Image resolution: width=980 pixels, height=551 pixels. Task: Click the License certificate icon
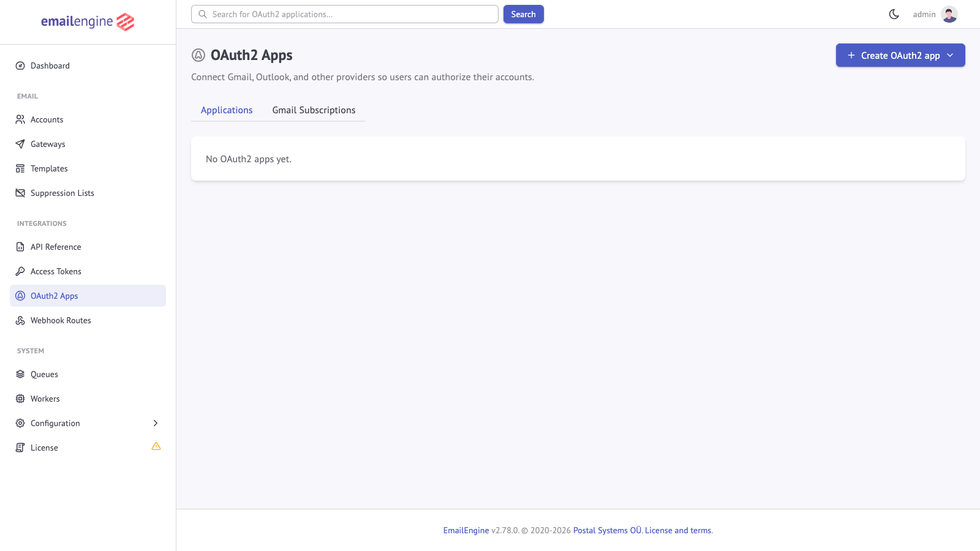coord(20,448)
